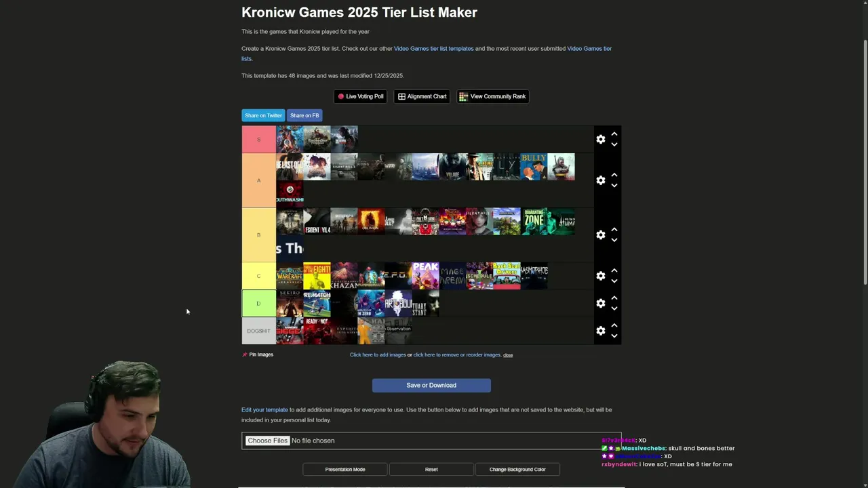Click here to remove or reorder images

click(457, 354)
